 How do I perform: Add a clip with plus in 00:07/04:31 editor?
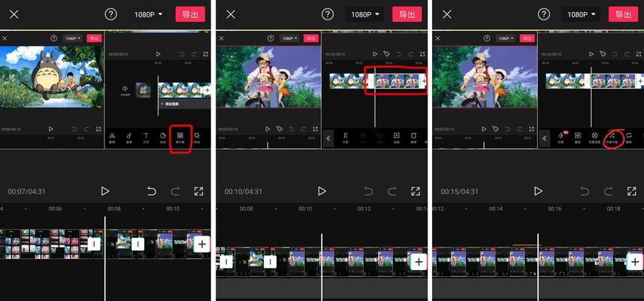(201, 245)
